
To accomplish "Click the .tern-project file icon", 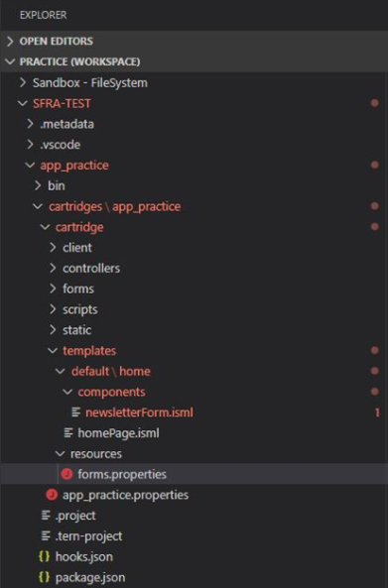I will 46,535.
